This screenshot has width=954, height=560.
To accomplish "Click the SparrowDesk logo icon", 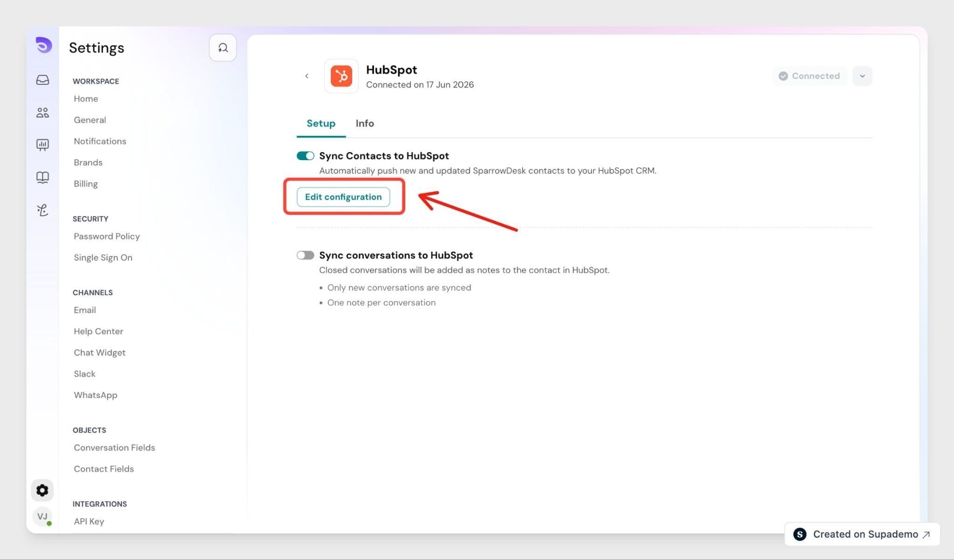I will point(43,45).
